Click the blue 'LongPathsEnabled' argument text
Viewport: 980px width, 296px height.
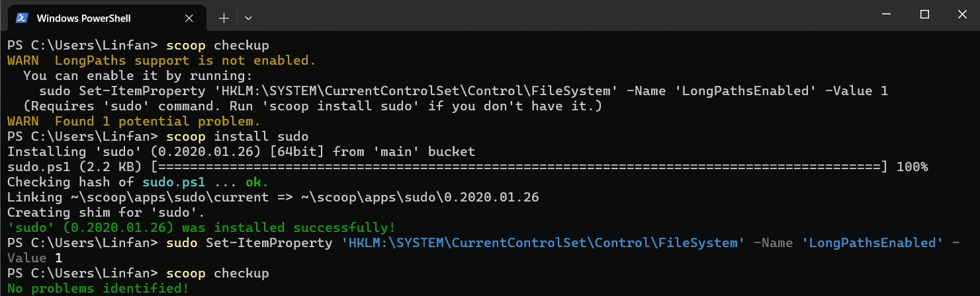click(x=872, y=243)
